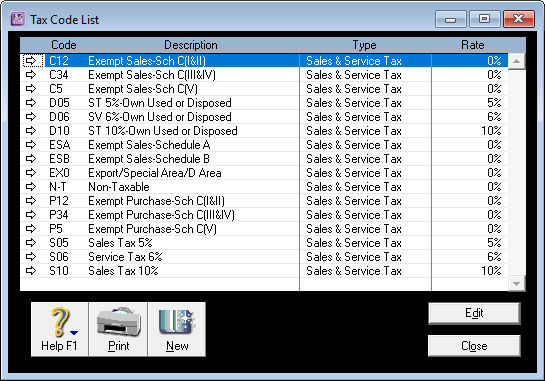Select the 'Non-Taxable' row
545x381 pixels.
(264, 187)
